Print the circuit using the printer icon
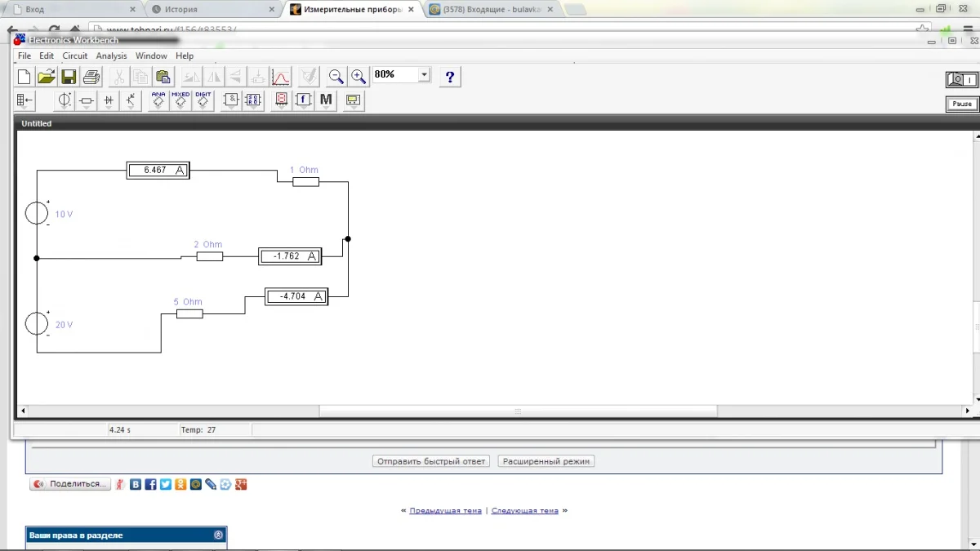 pyautogui.click(x=91, y=77)
